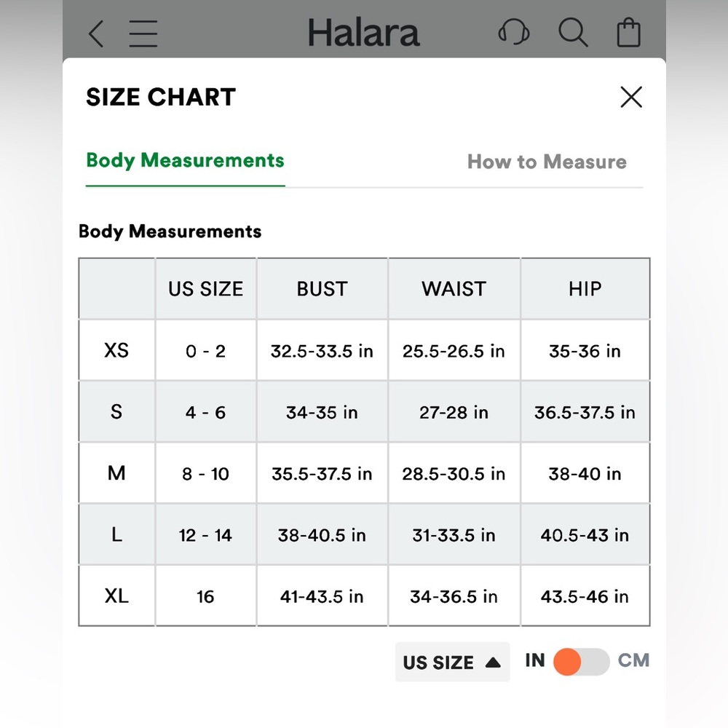Open the hamburger menu icon
The height and width of the screenshot is (728, 728).
click(143, 33)
